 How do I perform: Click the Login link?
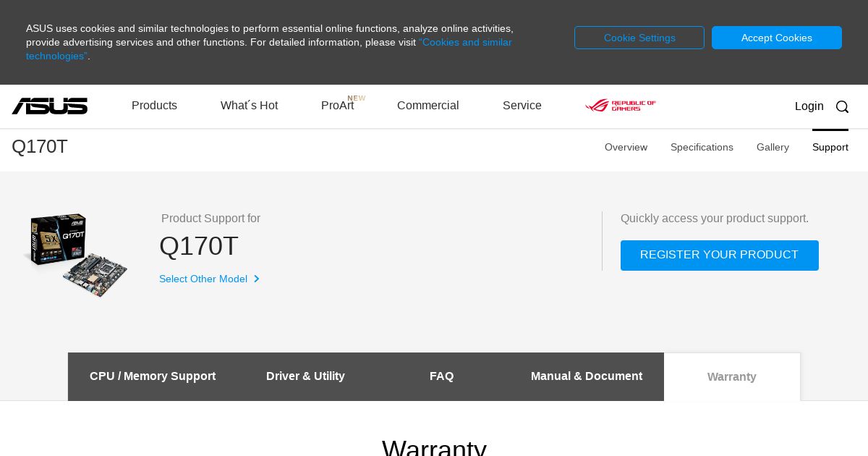(x=809, y=106)
